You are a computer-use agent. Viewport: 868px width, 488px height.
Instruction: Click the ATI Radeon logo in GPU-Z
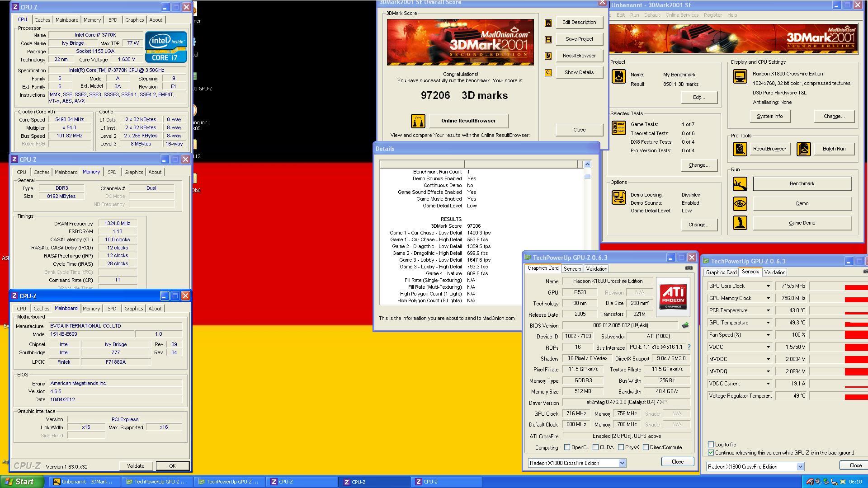click(673, 297)
